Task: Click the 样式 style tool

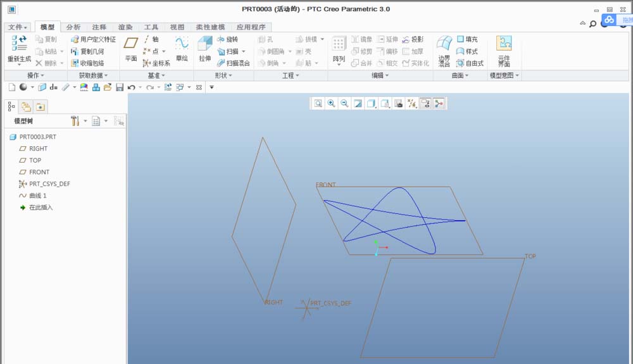Action: [x=467, y=51]
